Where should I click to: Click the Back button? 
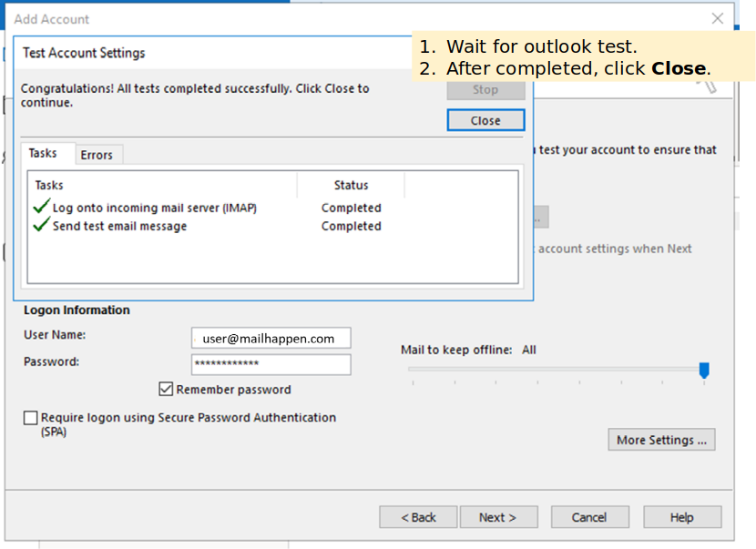point(418,517)
